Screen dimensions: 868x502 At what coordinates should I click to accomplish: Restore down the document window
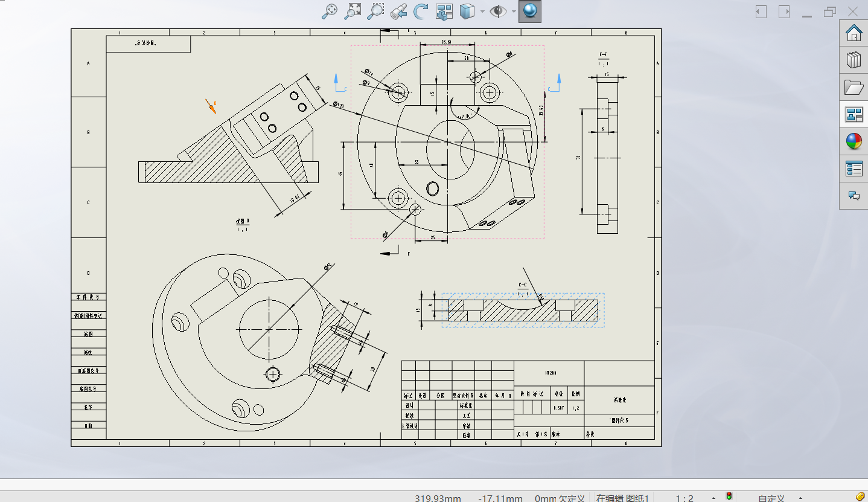point(830,11)
